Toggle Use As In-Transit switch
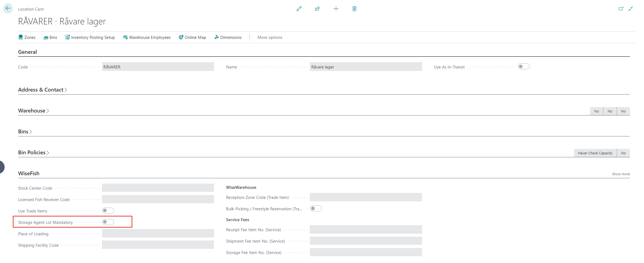 (x=524, y=67)
